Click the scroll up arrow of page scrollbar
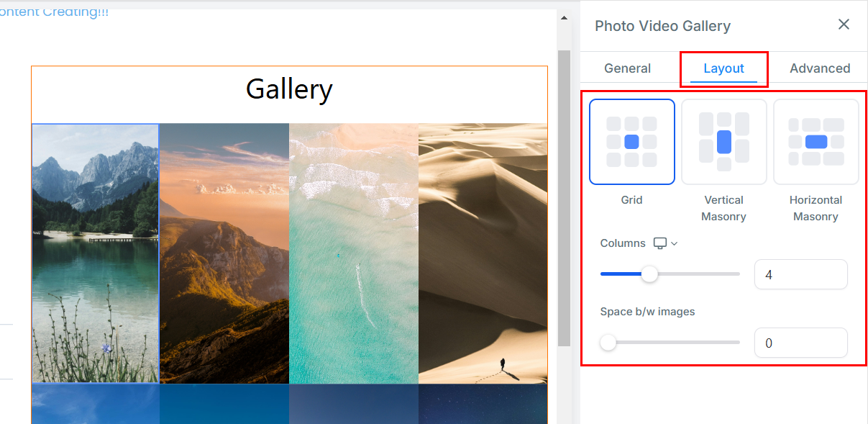868x424 pixels. (x=565, y=18)
